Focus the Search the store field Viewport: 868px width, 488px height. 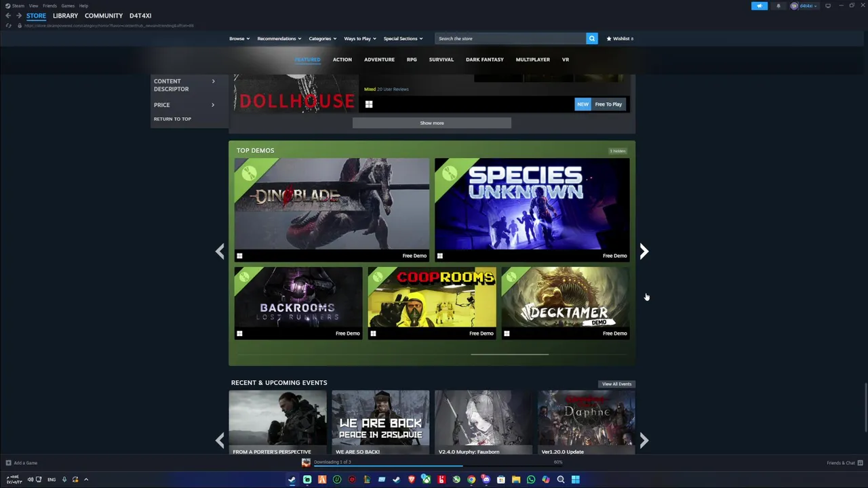(510, 39)
